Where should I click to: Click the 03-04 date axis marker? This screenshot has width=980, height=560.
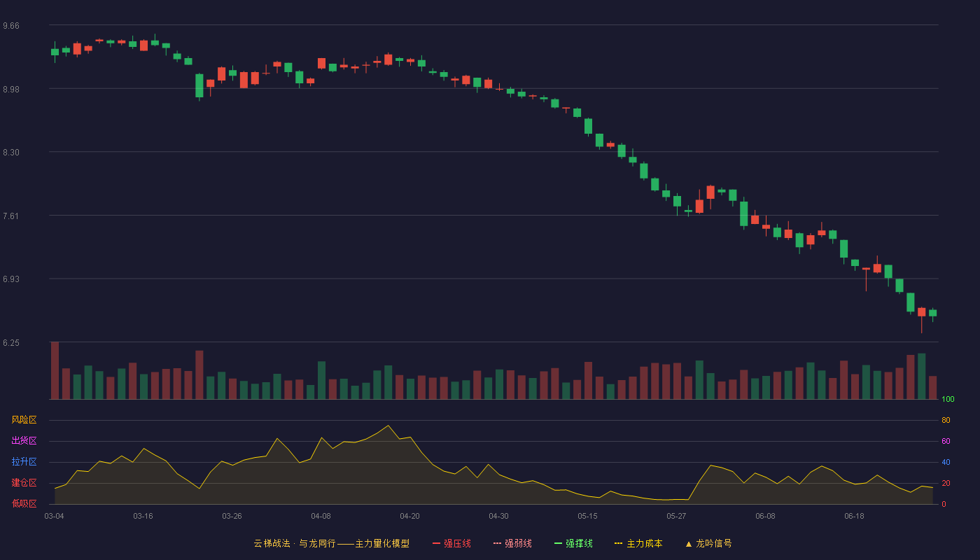click(x=55, y=516)
